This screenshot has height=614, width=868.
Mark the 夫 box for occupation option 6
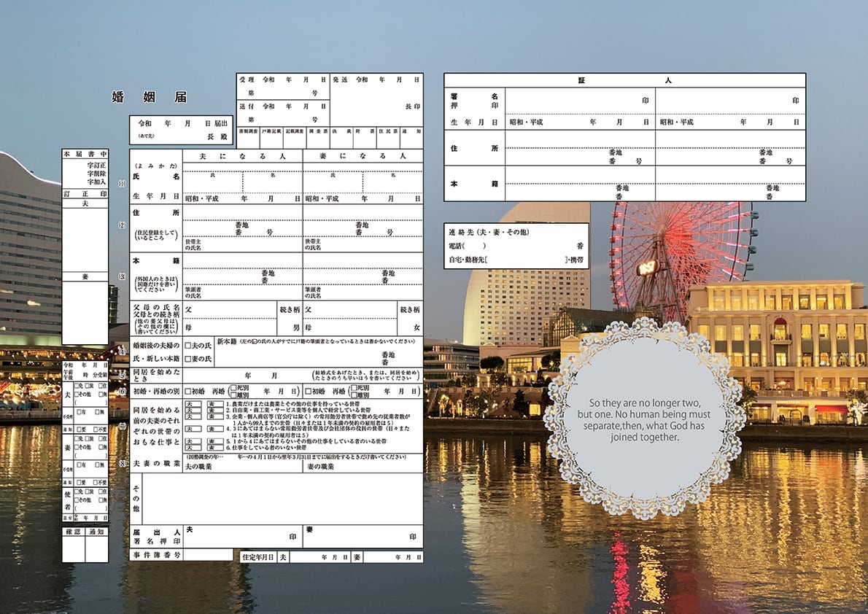pyautogui.click(x=193, y=447)
